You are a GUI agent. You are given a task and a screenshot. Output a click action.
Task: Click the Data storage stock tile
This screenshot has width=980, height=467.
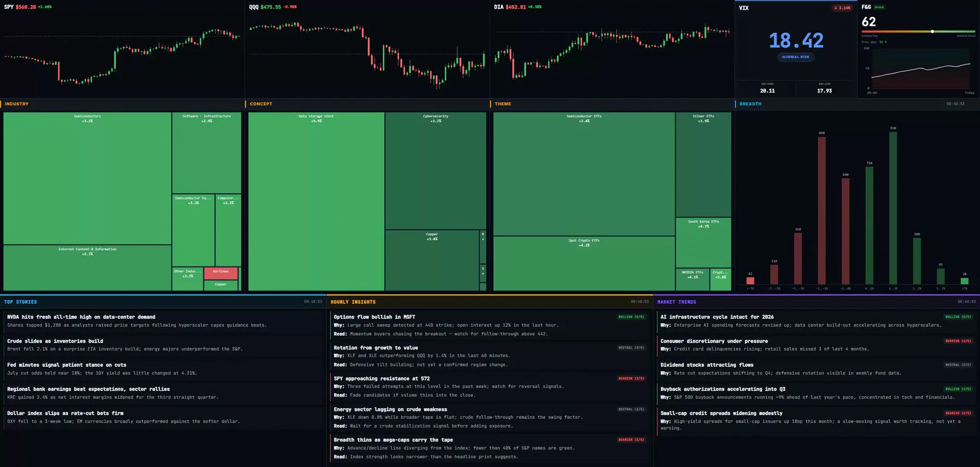click(x=316, y=201)
